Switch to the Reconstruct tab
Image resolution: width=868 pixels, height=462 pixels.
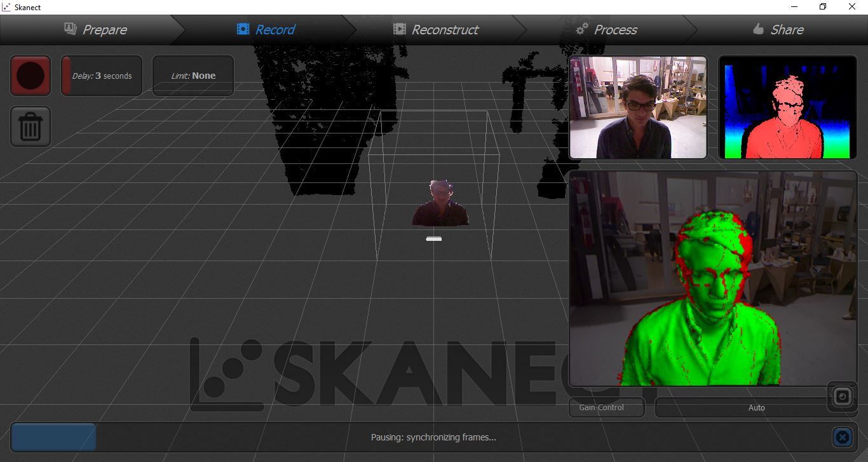[436, 29]
